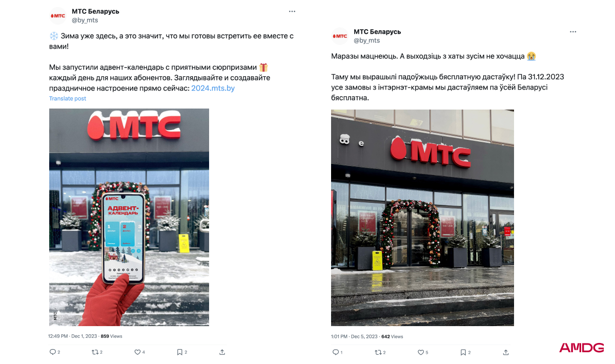Open more options menu on right post
The image size is (615, 364).
tap(573, 32)
